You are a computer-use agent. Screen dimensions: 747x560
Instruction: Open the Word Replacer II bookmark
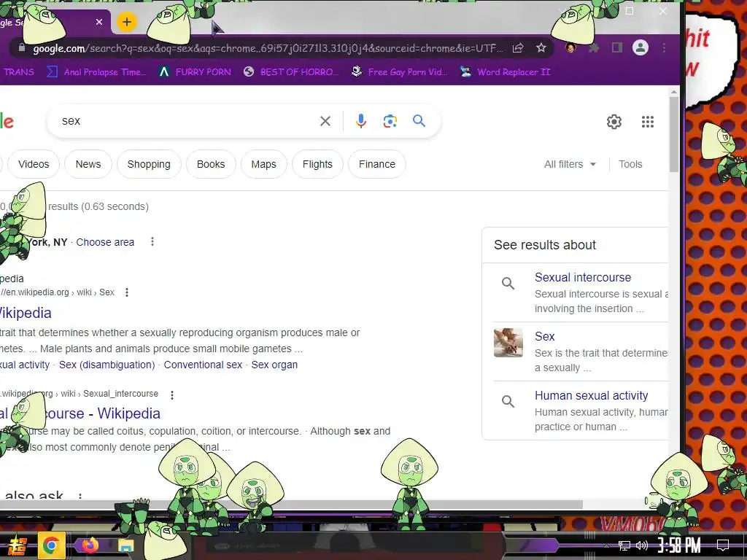(x=506, y=72)
